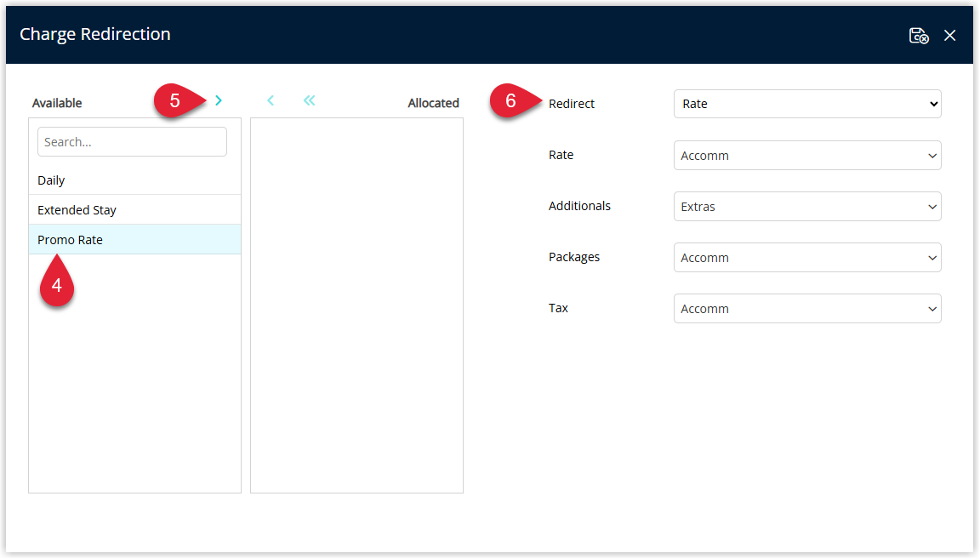The image size is (980, 559).
Task: Click the Search field in the Available list
Action: (x=132, y=142)
